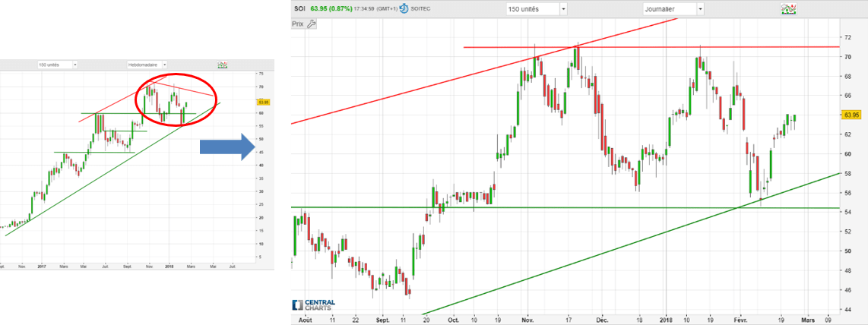Open the Journalier timeframe dropdown
Image resolution: width=868 pixels, height=325 pixels.
click(673, 9)
